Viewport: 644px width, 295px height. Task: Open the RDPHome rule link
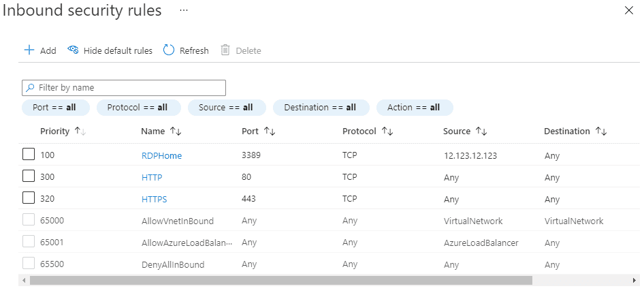[x=161, y=156]
